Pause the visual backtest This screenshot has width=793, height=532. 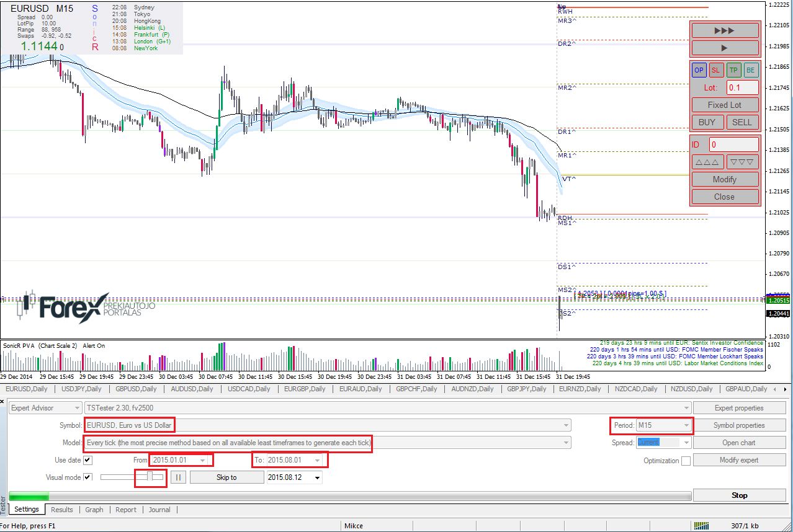pyautogui.click(x=178, y=477)
